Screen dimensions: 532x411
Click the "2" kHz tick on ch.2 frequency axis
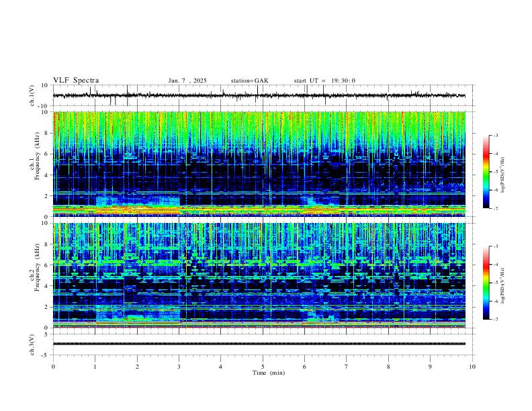tap(46, 307)
